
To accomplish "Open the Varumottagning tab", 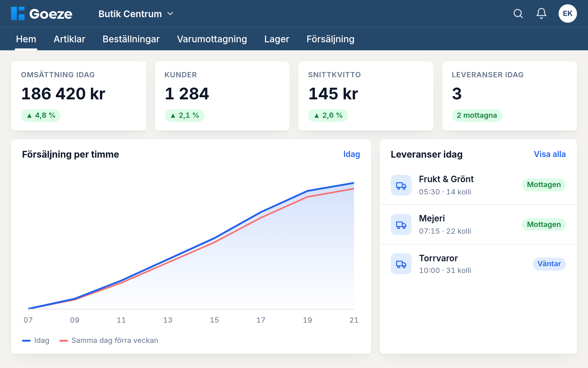I will point(212,39).
